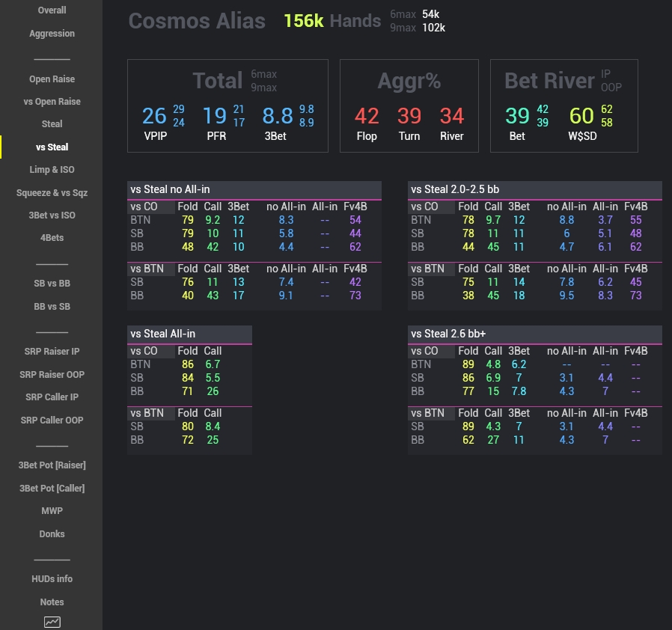View SRP Caller OOP stats

coord(52,420)
